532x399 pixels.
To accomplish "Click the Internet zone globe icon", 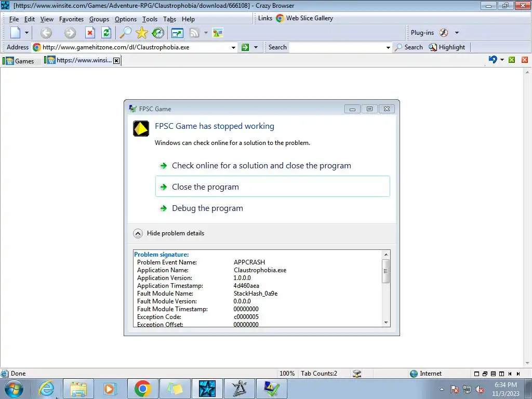I will click(x=414, y=374).
